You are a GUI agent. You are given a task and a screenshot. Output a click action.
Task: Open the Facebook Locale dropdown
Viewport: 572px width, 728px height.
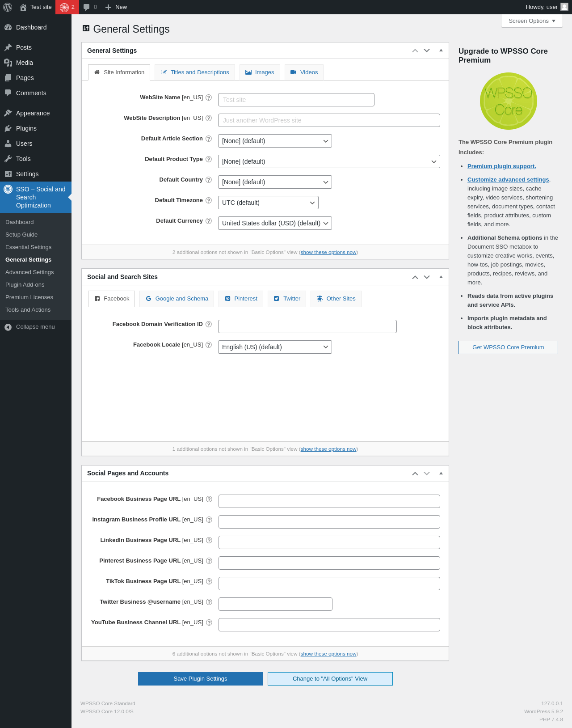[275, 347]
